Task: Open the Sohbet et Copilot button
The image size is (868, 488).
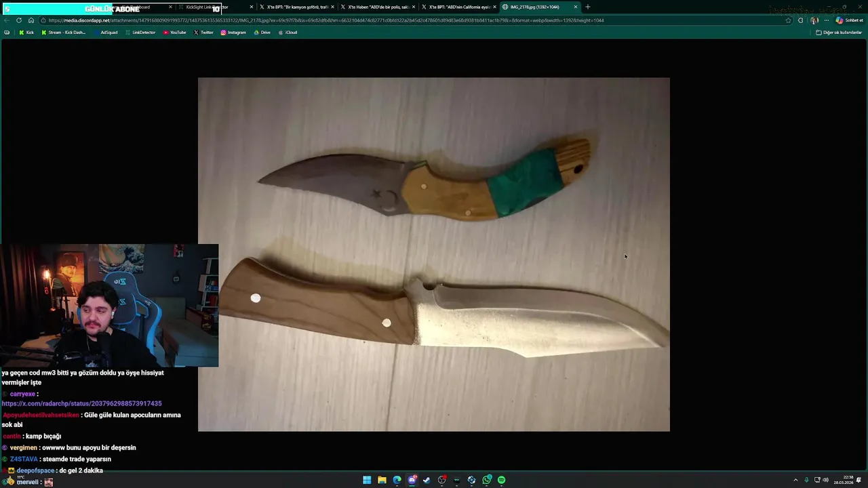Action: [849, 20]
